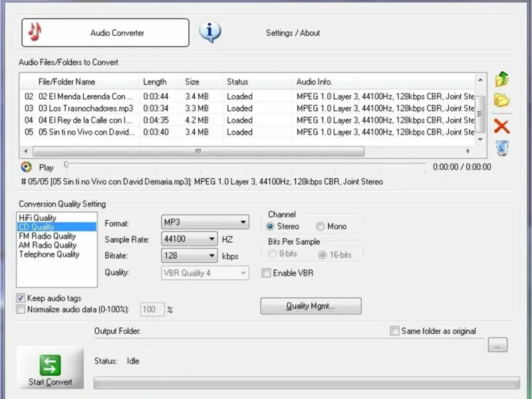Screen dimensions: 532x399
Task: Toggle Normalize audio data checkbox
Action: tap(21, 309)
